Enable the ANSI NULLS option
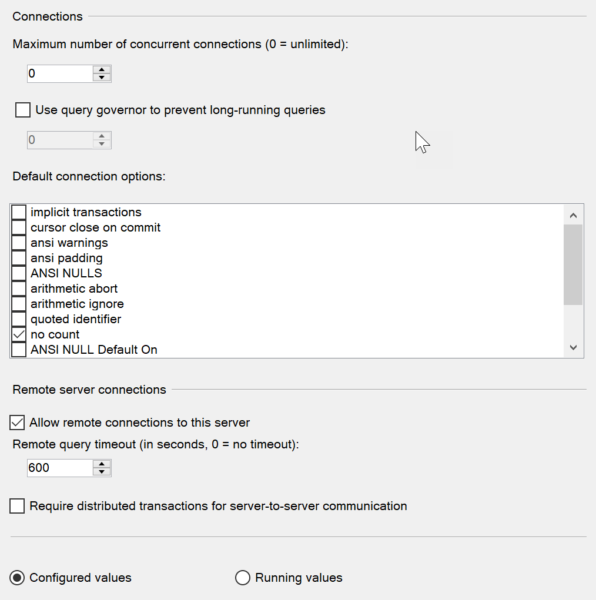Viewport: 596px width, 600px height. (19, 273)
